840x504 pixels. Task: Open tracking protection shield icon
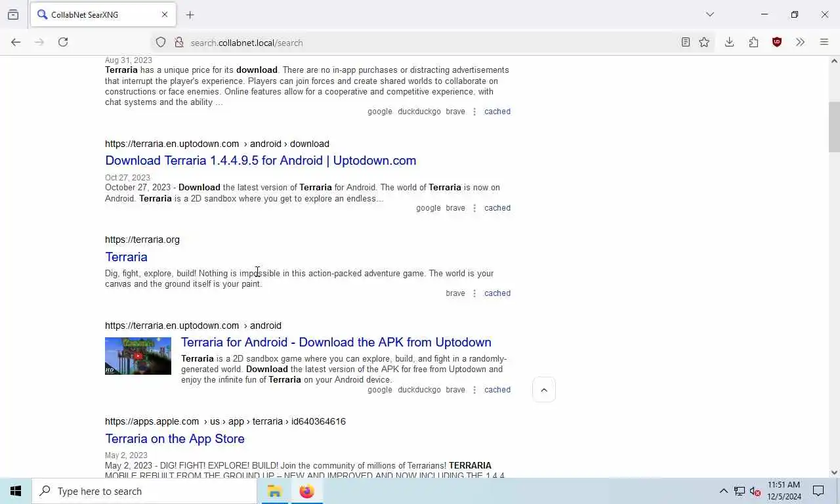(161, 43)
